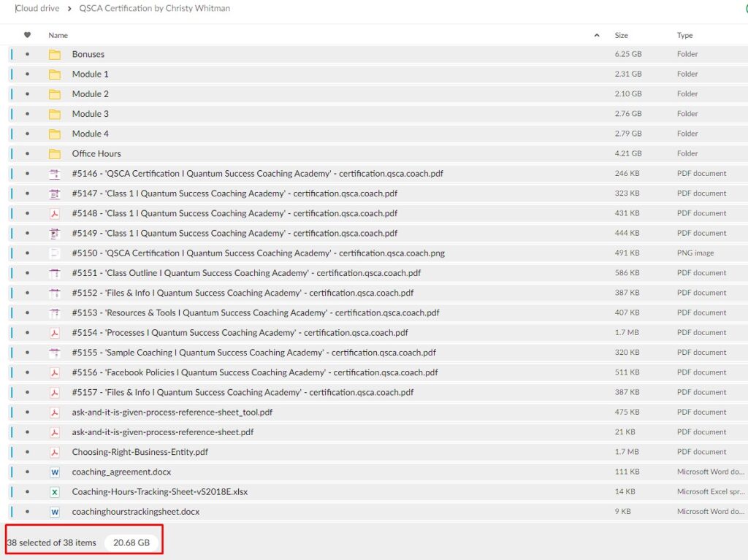Click the Office Hours folder icon
The width and height of the screenshot is (748, 560).
tap(55, 154)
